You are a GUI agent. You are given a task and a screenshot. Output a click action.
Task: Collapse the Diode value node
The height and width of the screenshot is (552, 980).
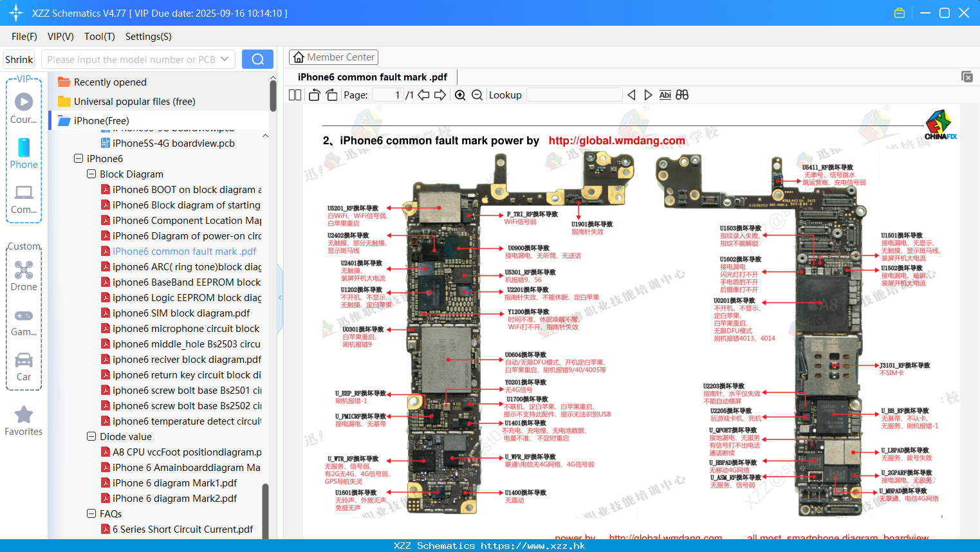[x=91, y=436]
